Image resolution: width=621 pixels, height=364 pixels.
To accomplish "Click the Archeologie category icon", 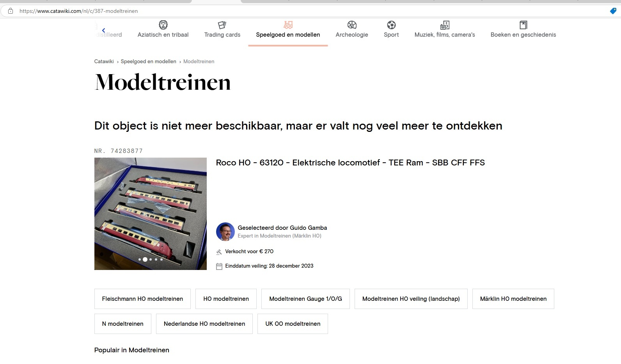I will click(352, 25).
